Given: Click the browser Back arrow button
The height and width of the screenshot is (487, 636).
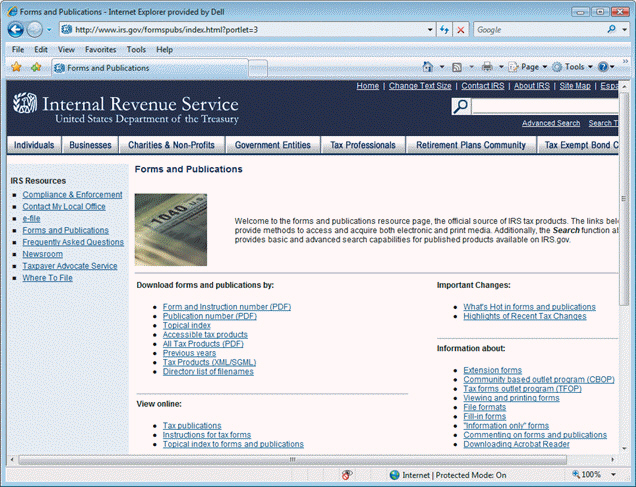Looking at the screenshot, I should pyautogui.click(x=15, y=30).
